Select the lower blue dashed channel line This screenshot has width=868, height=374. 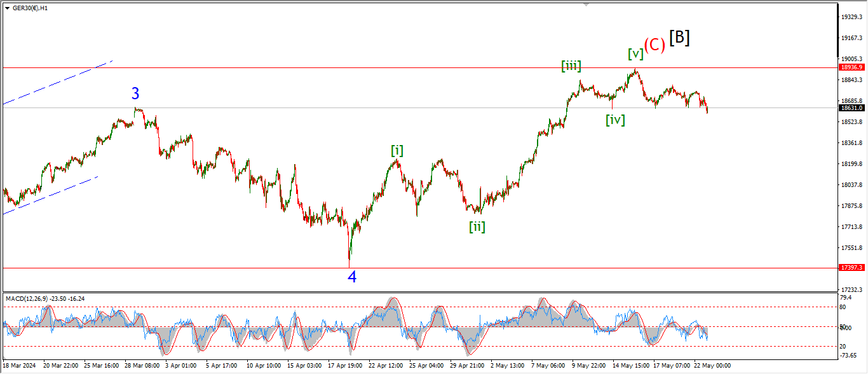51,195
